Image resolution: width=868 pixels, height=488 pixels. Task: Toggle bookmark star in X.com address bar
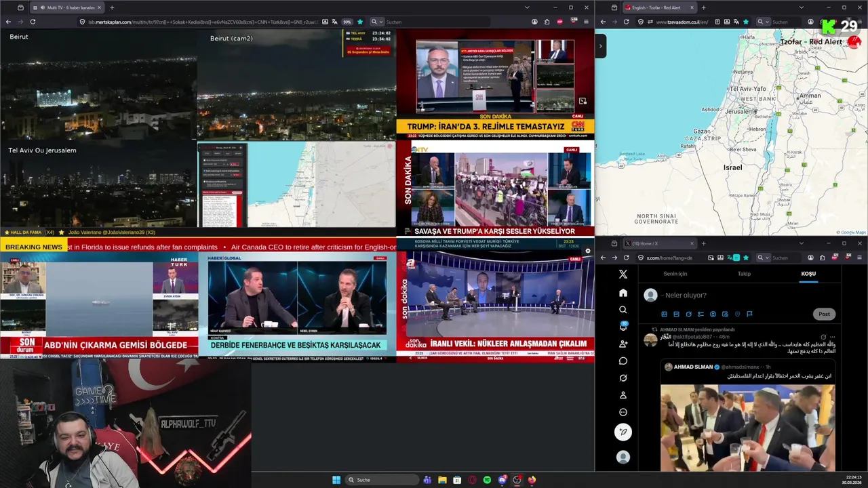746,258
